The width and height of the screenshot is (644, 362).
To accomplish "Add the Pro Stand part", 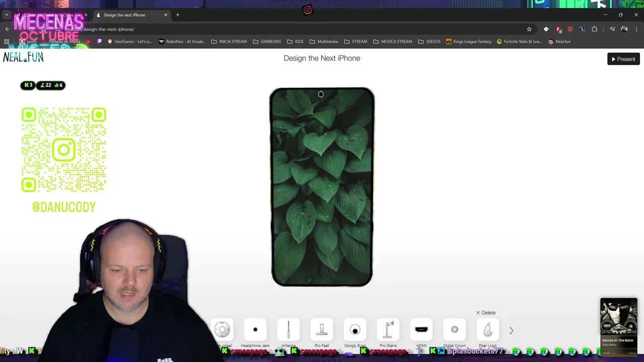I will (x=388, y=330).
